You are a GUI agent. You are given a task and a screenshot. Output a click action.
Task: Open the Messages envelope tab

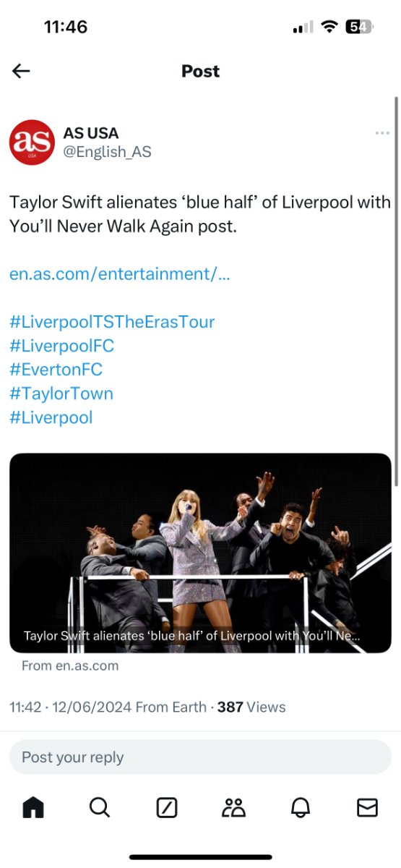pyautogui.click(x=368, y=807)
